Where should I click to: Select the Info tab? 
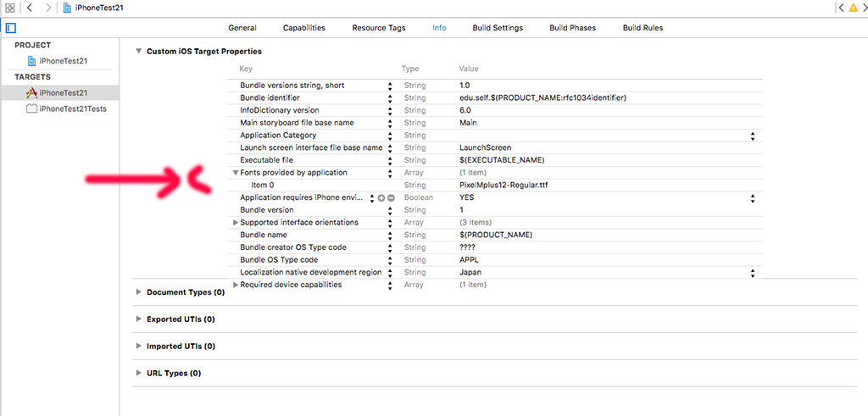point(440,28)
